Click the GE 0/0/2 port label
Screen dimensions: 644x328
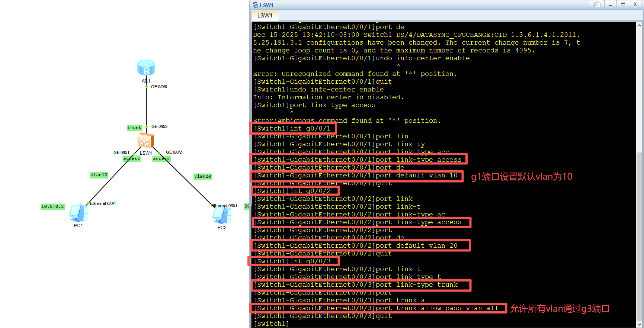tap(174, 152)
